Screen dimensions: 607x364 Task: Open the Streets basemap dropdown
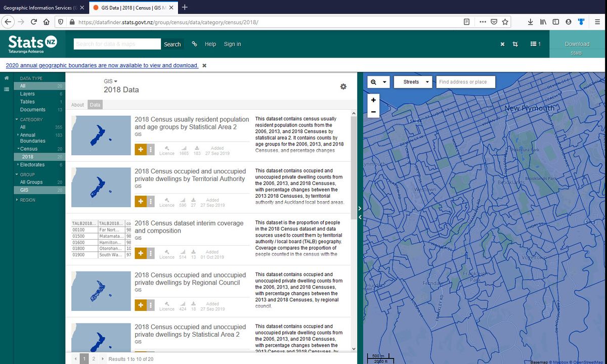point(413,81)
